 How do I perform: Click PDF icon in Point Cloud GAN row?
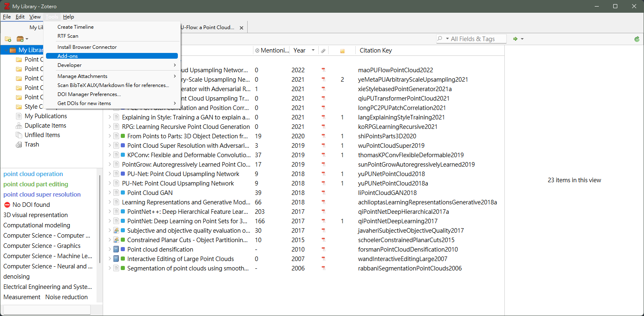(323, 193)
